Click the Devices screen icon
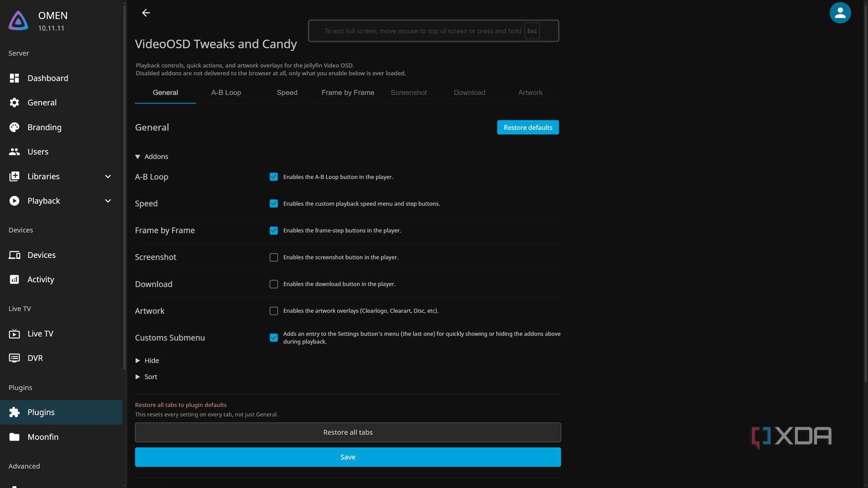The height and width of the screenshot is (488, 868). tap(14, 255)
